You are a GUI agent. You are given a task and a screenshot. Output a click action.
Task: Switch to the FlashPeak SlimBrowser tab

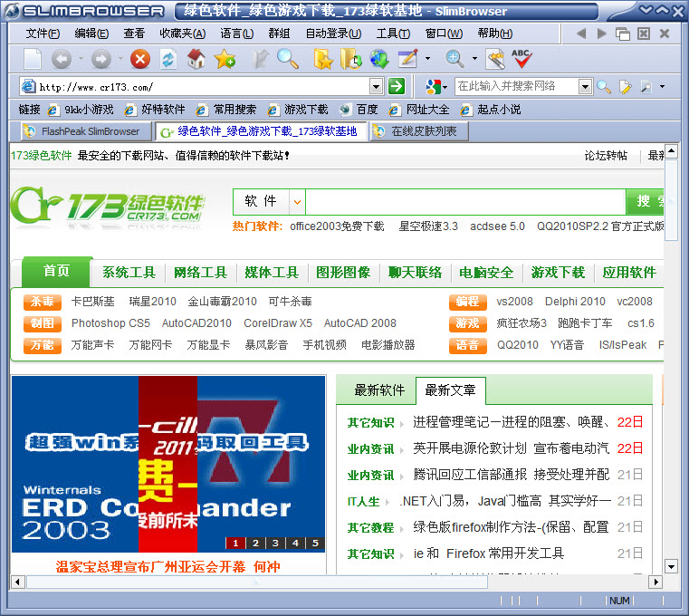point(86,131)
